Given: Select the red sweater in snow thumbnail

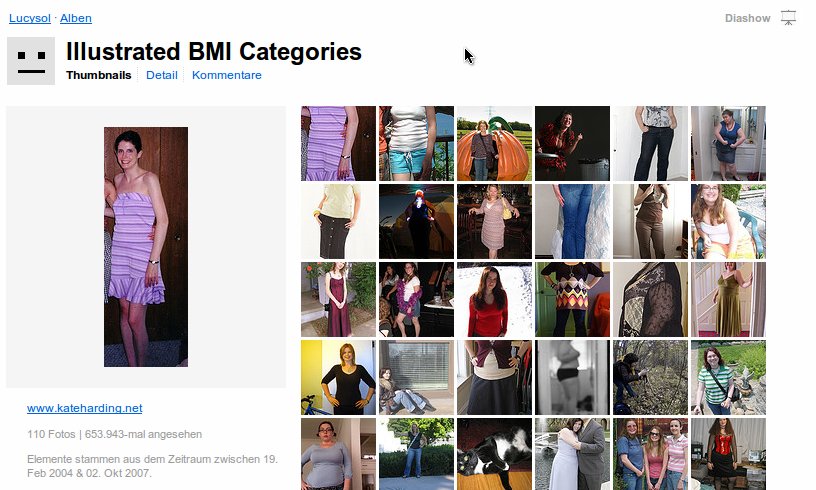Looking at the screenshot, I should (x=494, y=300).
